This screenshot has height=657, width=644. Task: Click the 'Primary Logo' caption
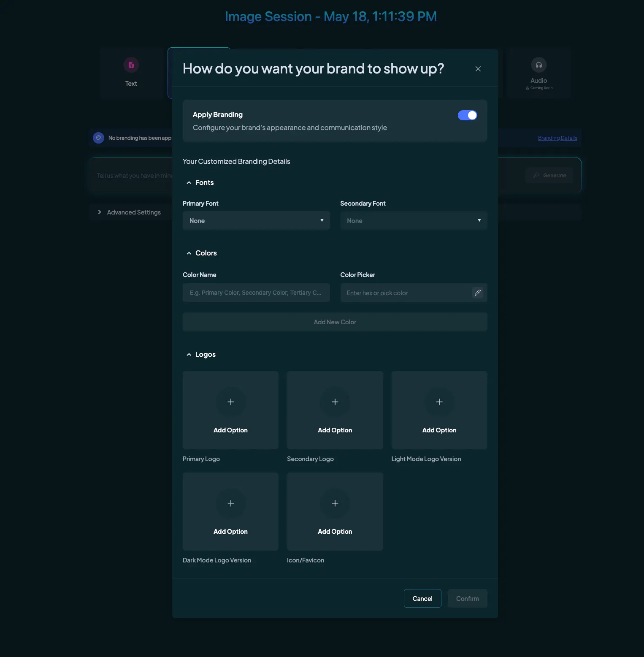(x=201, y=459)
